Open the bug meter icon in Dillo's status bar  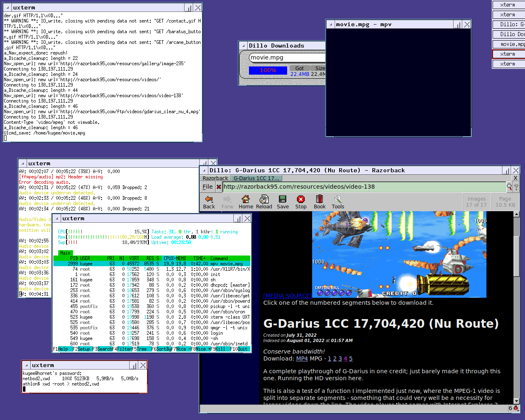pyautogui.click(x=514, y=408)
